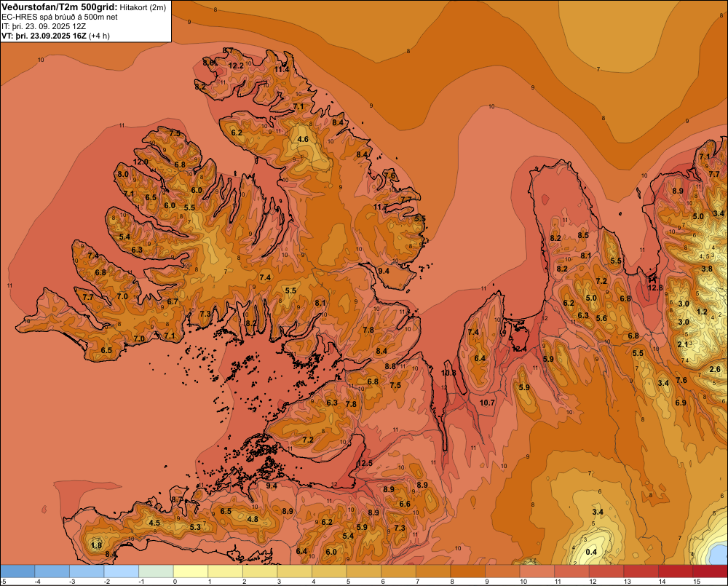728x586 pixels.
Task: Click the '10.8' temperature value
Action: click(x=448, y=373)
